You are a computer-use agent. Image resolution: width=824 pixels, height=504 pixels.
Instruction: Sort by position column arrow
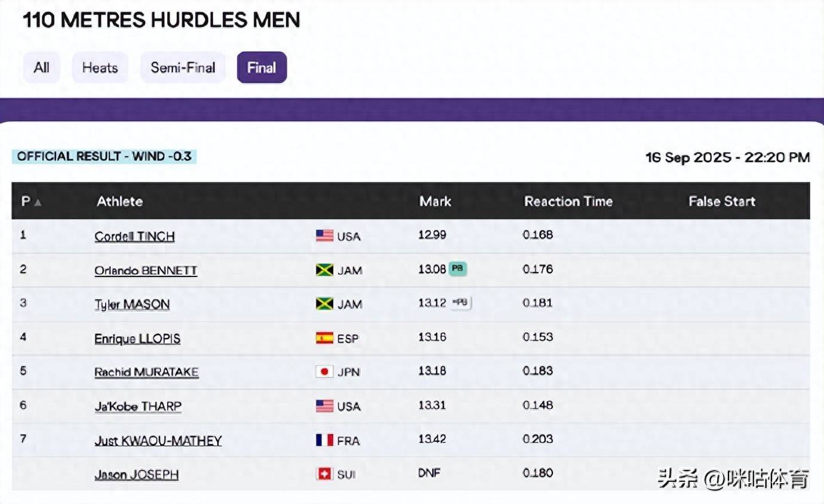pyautogui.click(x=38, y=202)
